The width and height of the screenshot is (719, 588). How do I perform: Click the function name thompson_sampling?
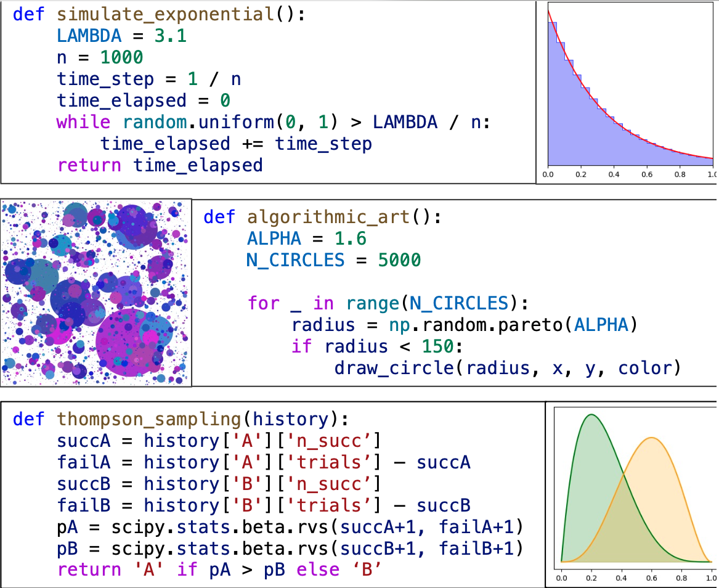(x=149, y=419)
